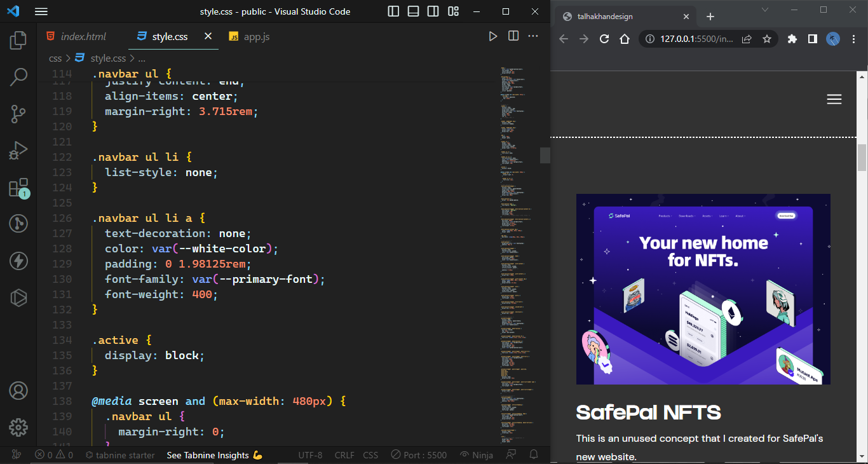Open the editor More Actions ellipsis menu
This screenshot has height=464, width=868.
point(533,36)
